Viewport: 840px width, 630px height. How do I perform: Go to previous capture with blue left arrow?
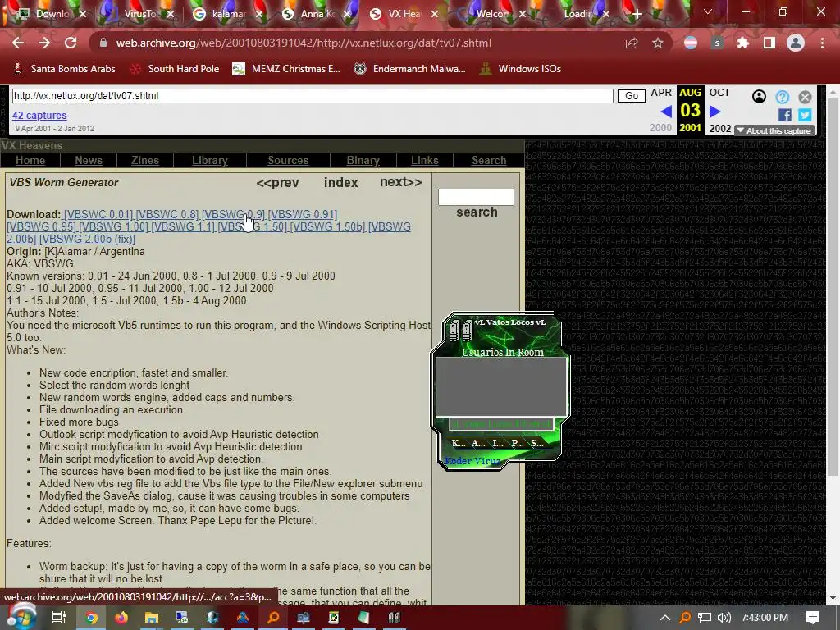point(666,112)
